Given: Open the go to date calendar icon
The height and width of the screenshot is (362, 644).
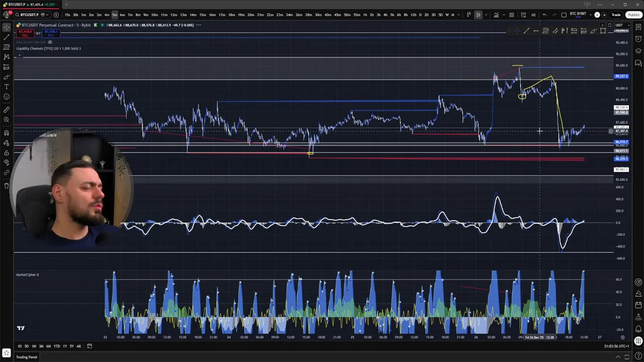Looking at the screenshot, I should click(x=89, y=346).
